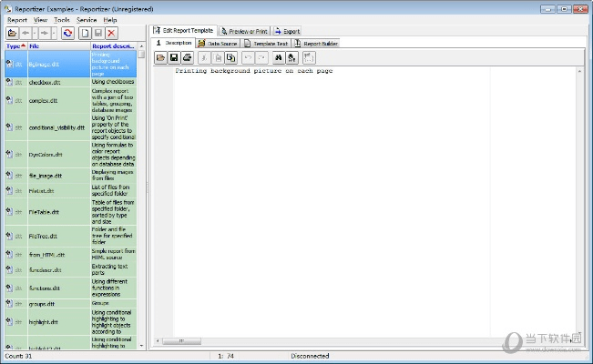
Task: Open the Tools menu
Action: [x=62, y=19]
